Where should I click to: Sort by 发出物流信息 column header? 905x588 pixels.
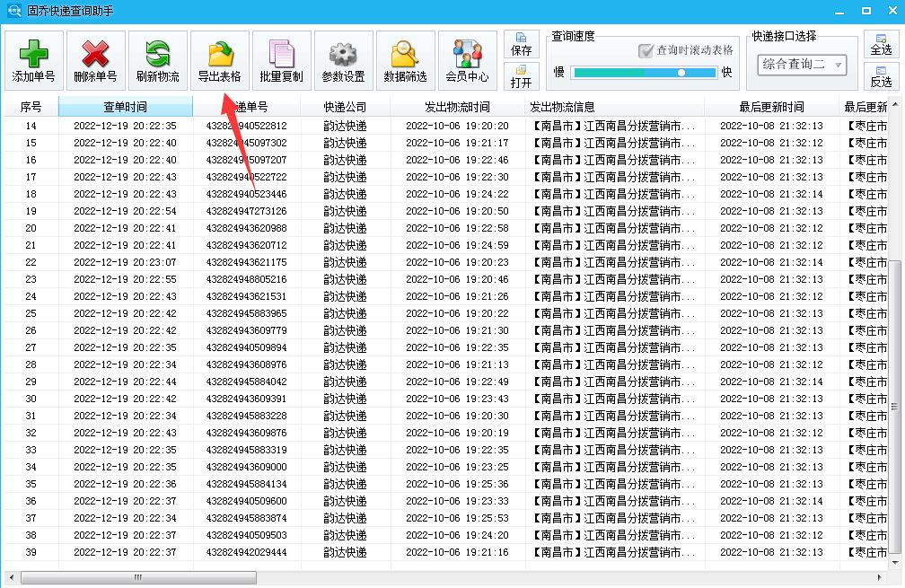(x=614, y=107)
